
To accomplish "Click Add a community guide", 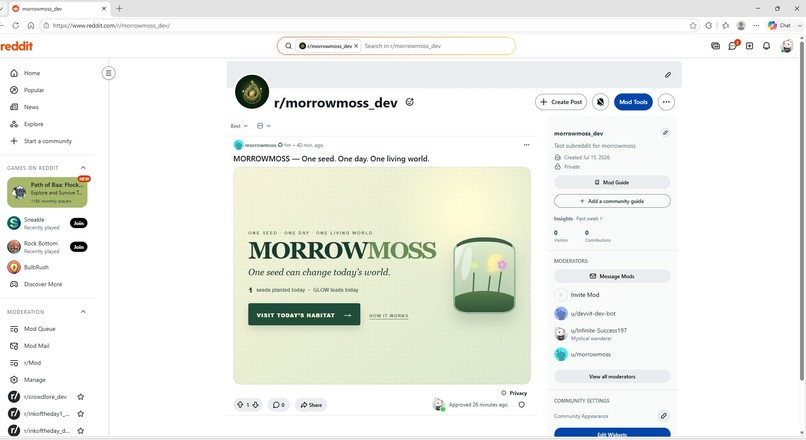I will pyautogui.click(x=612, y=201).
